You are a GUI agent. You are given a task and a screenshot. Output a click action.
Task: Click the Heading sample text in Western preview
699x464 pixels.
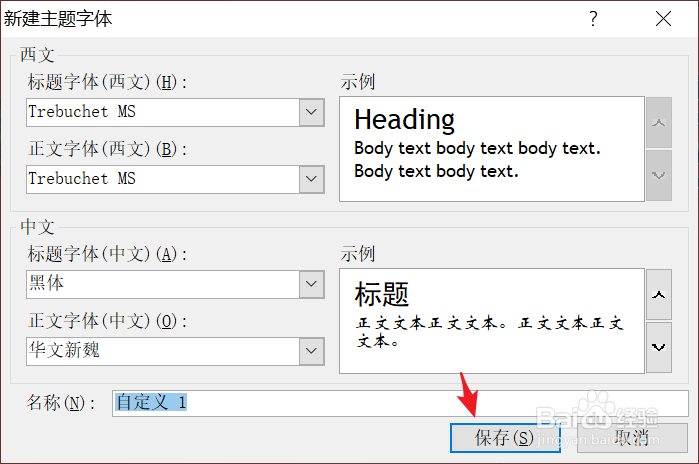[x=404, y=120]
